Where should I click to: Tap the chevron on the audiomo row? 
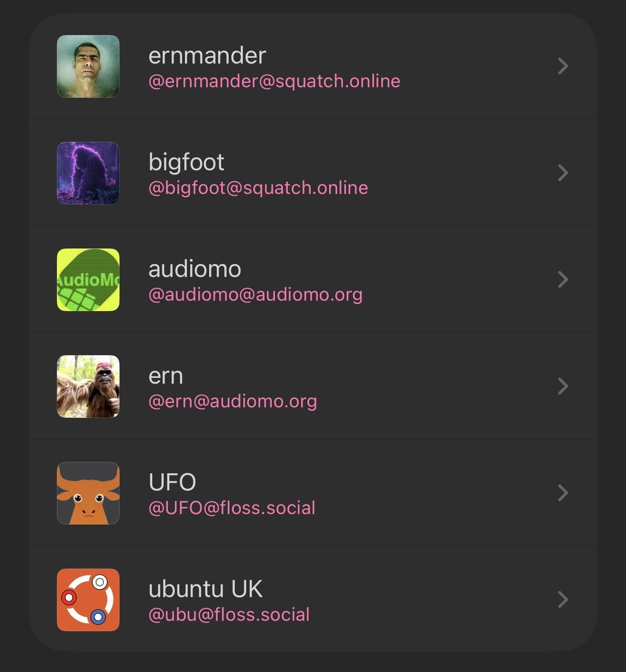[563, 280]
